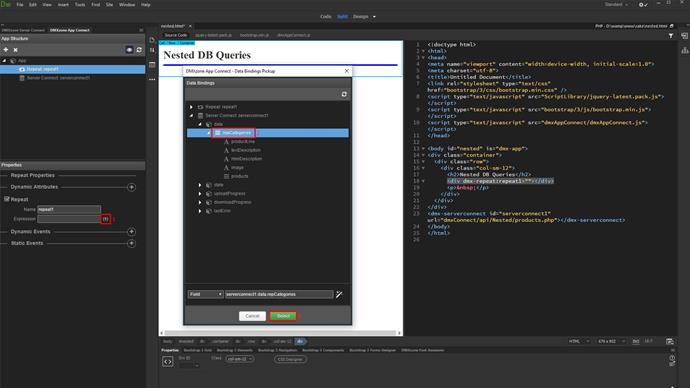Viewport: 690px width, 388px height.
Task: Refresh the Data Bindings tree
Action: (344, 94)
